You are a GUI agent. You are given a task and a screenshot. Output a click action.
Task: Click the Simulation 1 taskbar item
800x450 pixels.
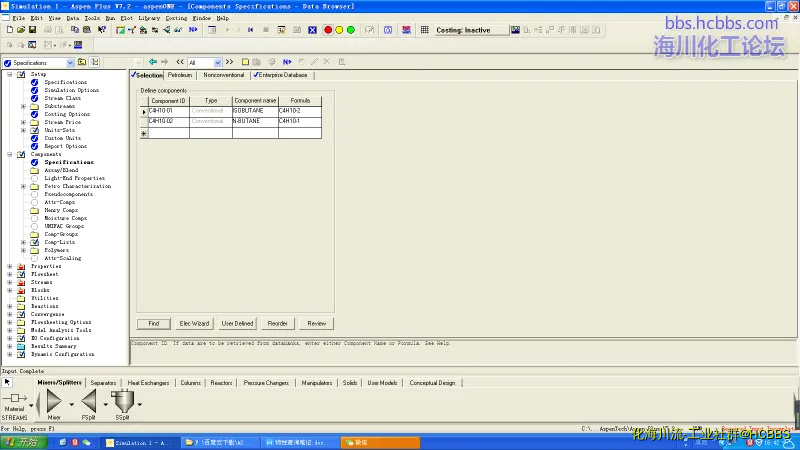pyautogui.click(x=141, y=443)
